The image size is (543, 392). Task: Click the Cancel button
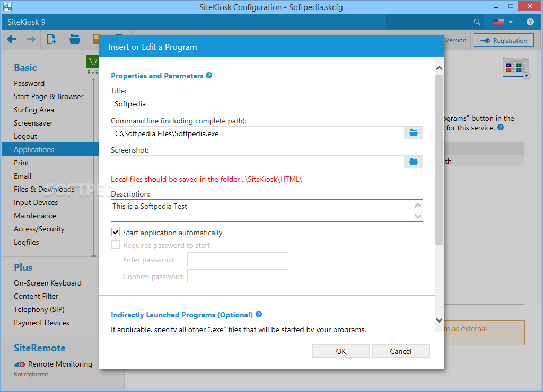tap(401, 351)
